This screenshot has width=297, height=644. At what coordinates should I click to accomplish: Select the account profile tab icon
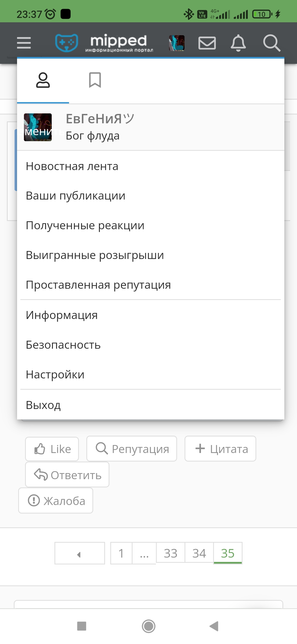pyautogui.click(x=43, y=80)
